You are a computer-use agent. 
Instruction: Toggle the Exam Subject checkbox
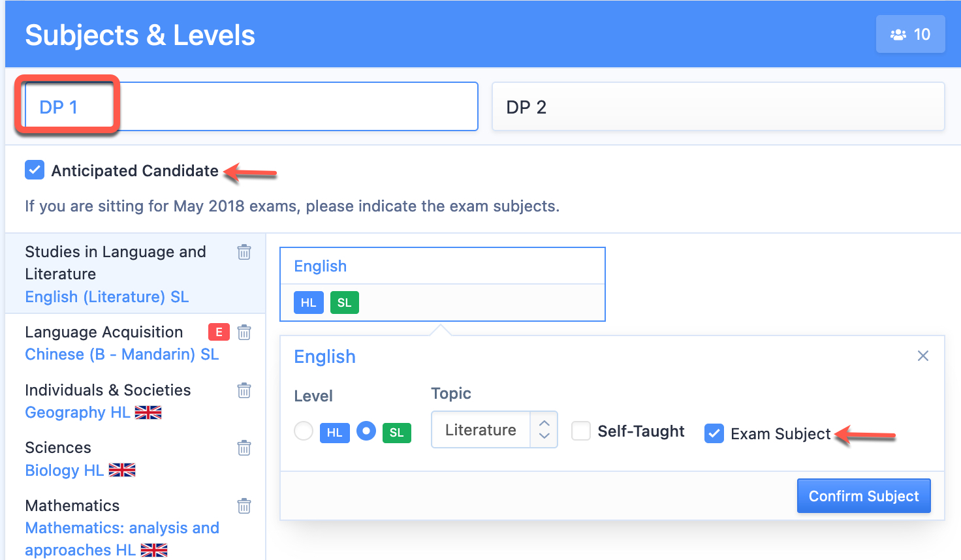pyautogui.click(x=714, y=433)
